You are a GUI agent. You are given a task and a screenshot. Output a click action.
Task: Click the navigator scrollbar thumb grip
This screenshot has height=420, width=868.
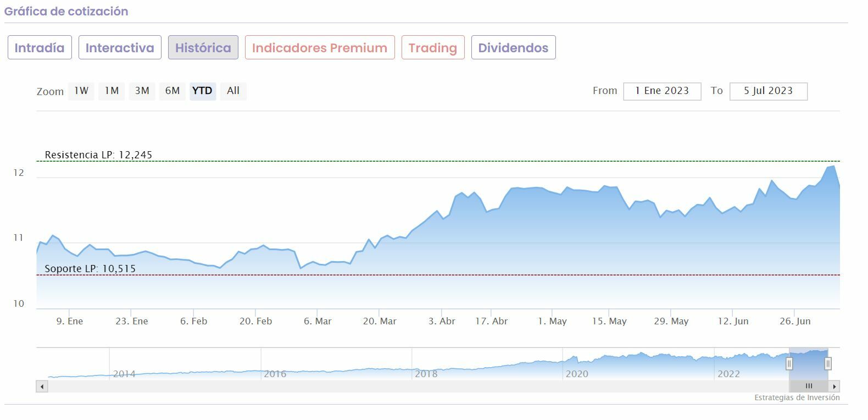(809, 386)
